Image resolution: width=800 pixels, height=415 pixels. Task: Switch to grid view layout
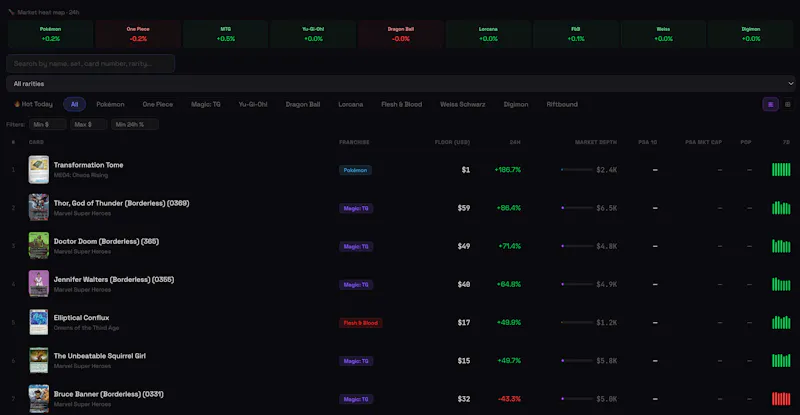tap(788, 104)
